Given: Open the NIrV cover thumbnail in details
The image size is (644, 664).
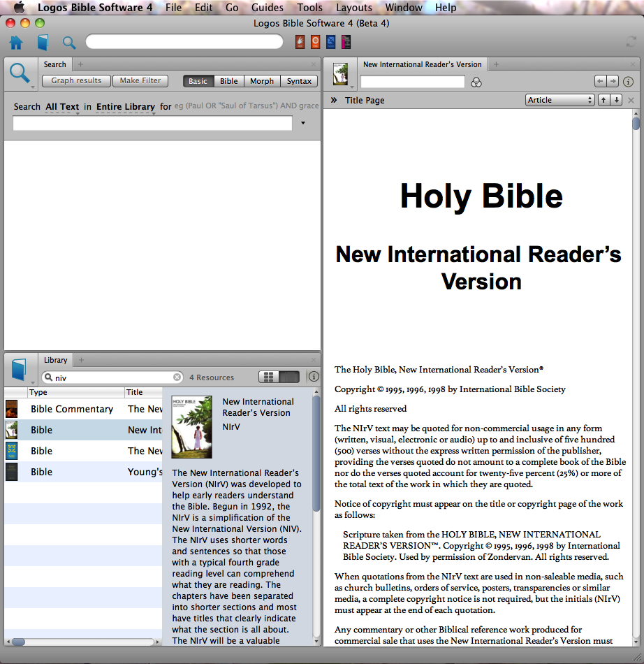Looking at the screenshot, I should [x=191, y=427].
